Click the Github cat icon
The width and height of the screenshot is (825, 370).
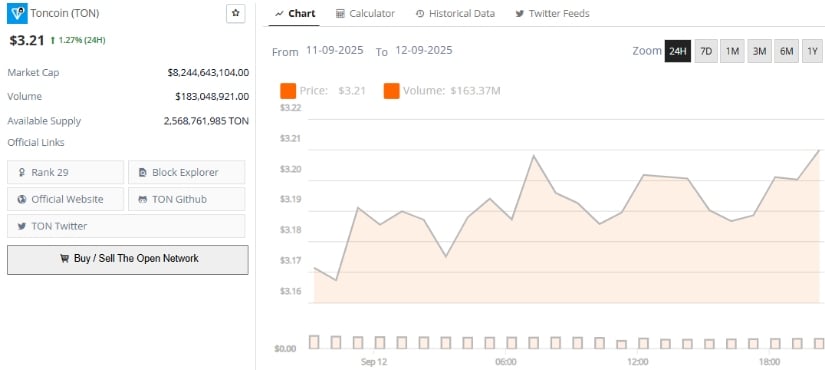tap(142, 199)
